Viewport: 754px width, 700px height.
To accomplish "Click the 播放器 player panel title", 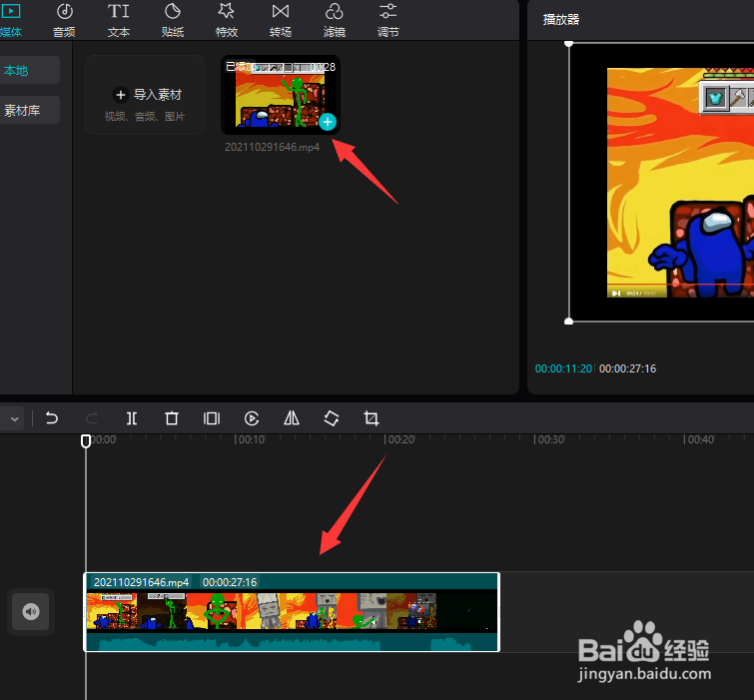I will 560,20.
